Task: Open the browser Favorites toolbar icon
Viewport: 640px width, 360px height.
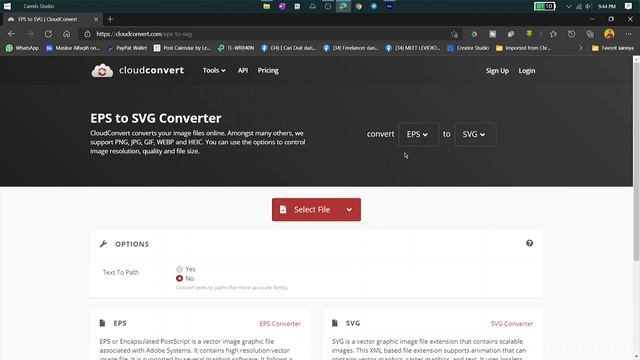Action: pos(553,34)
